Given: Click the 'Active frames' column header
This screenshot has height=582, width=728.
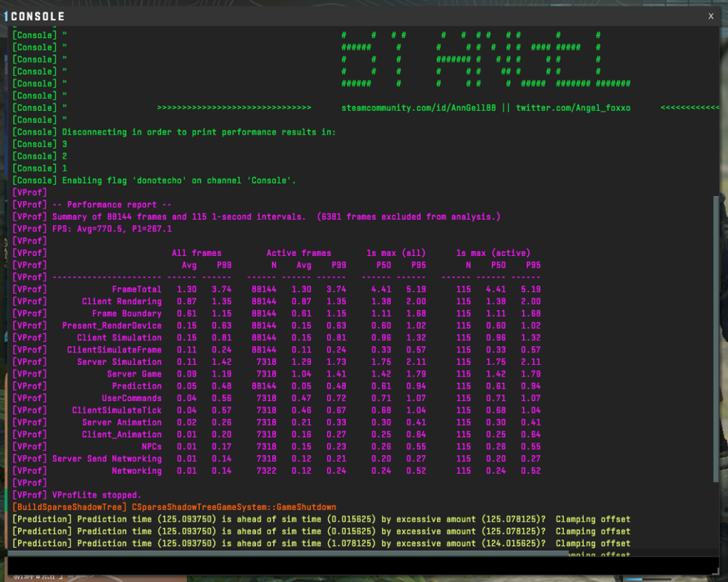Looking at the screenshot, I should coord(298,253).
